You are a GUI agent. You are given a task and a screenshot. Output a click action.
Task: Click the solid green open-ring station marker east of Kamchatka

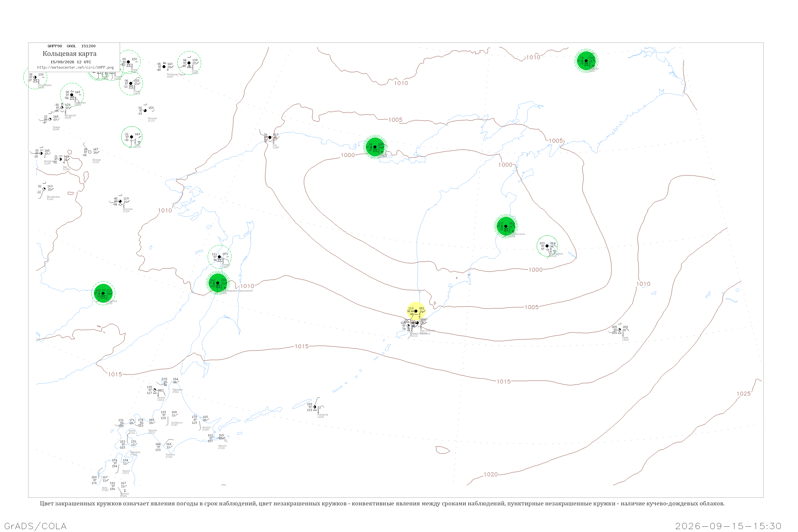(x=547, y=246)
